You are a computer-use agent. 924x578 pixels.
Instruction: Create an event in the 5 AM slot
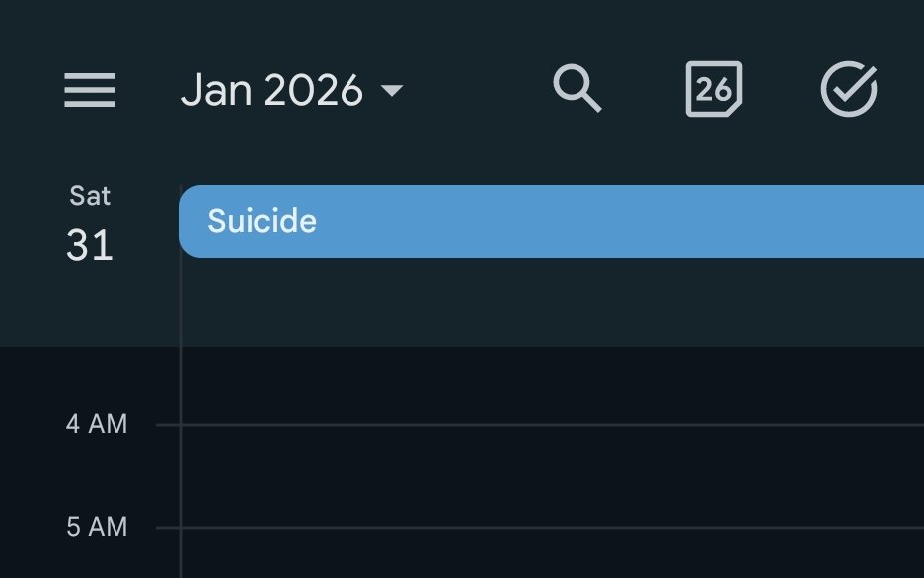553,553
